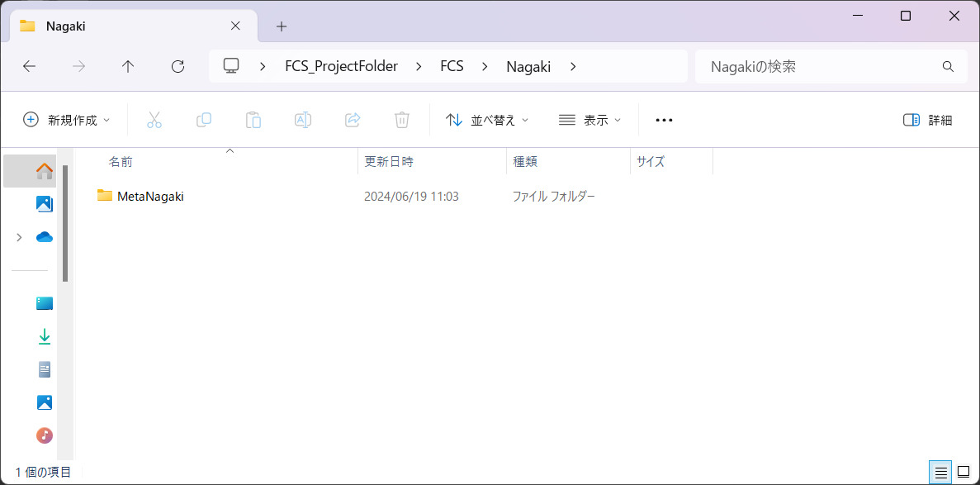Click the Rename icon in toolbar

click(303, 120)
